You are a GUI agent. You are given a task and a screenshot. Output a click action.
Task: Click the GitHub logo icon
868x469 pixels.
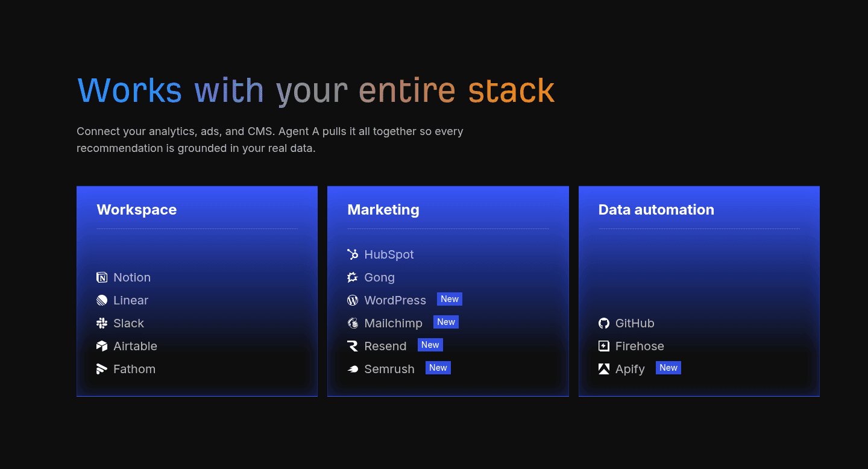pyautogui.click(x=604, y=323)
